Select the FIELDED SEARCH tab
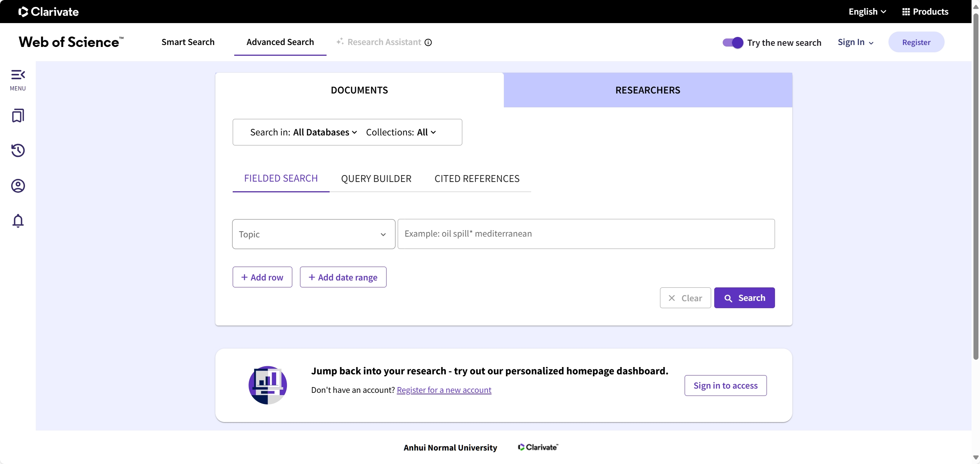 [x=281, y=179]
